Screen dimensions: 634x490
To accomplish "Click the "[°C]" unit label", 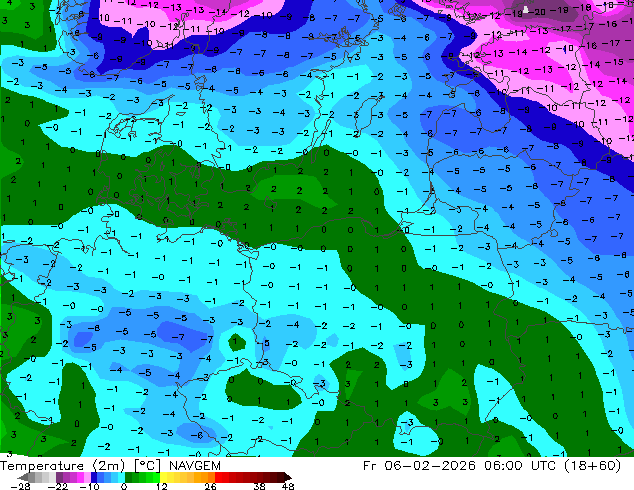I will click(x=148, y=466).
